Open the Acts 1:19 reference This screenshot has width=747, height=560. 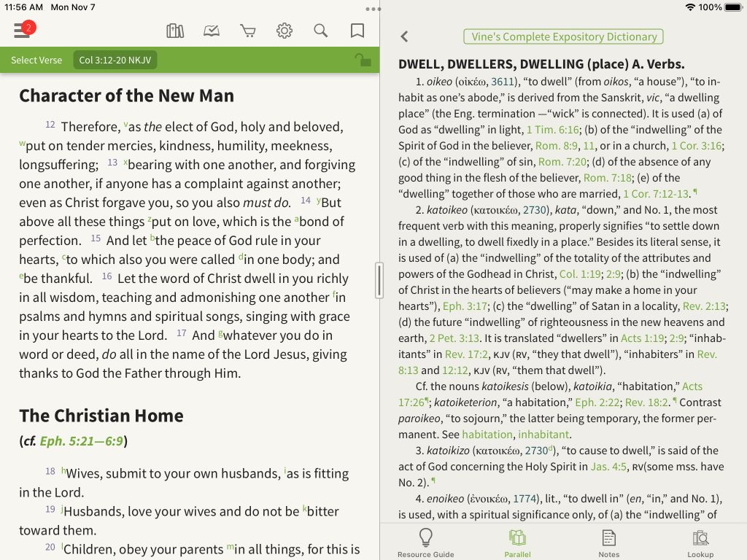click(x=642, y=338)
